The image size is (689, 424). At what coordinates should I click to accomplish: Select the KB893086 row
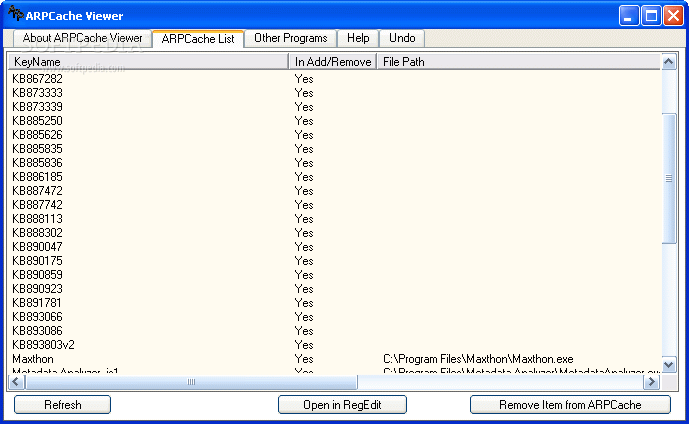(x=334, y=331)
